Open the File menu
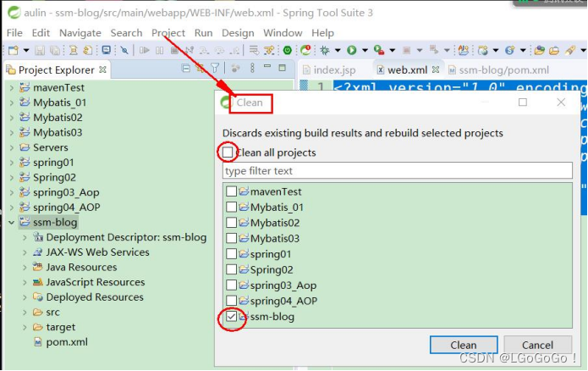Image resolution: width=588 pixels, height=371 pixels. pyautogui.click(x=14, y=33)
